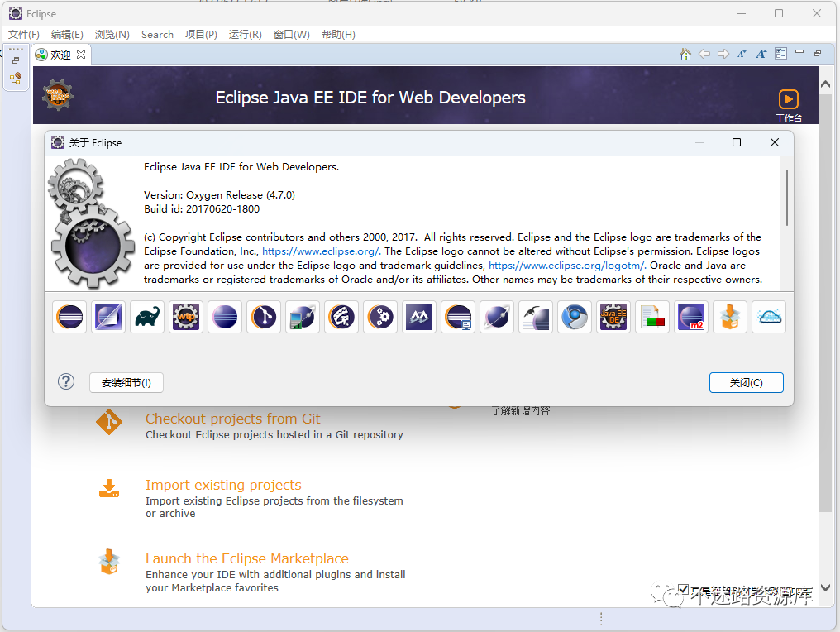The image size is (840, 632).
Task: Open the customize page checklist icon
Action: [x=781, y=54]
